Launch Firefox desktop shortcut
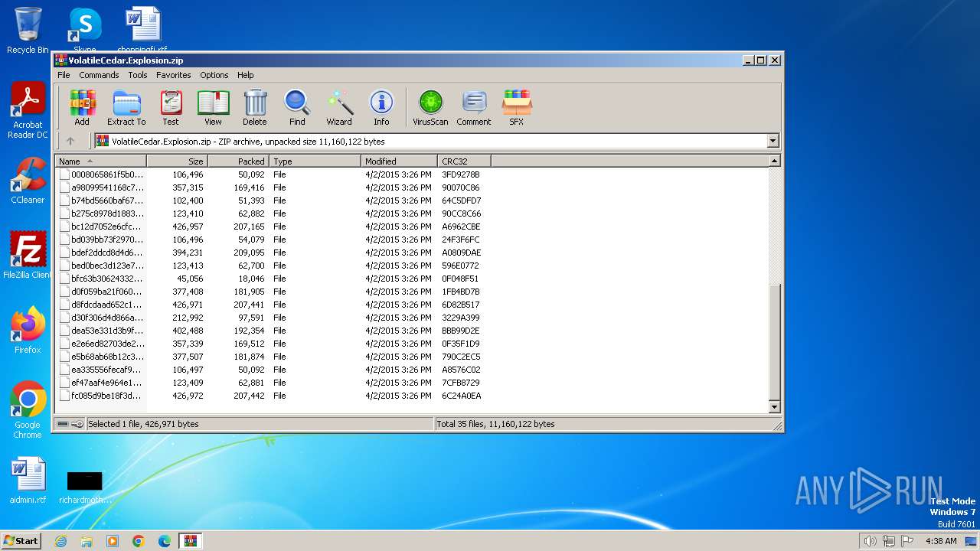 click(28, 331)
